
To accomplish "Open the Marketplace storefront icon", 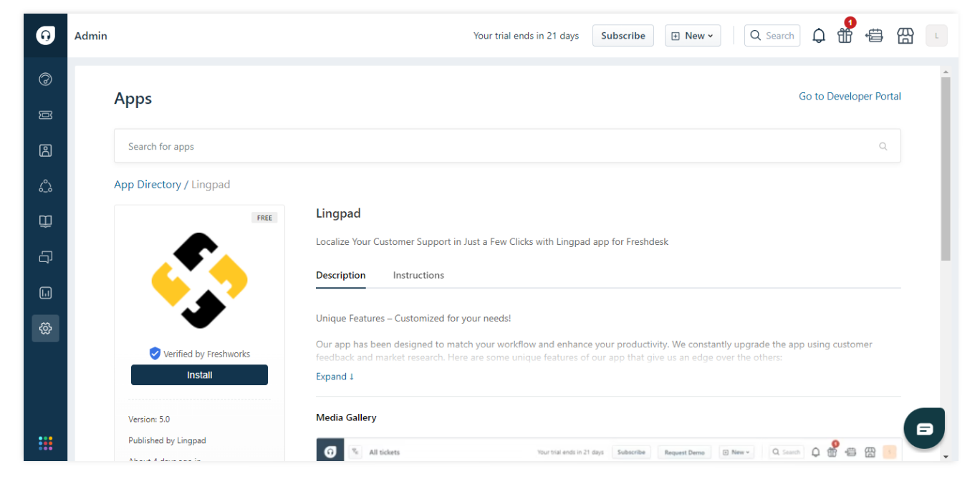I will (905, 36).
